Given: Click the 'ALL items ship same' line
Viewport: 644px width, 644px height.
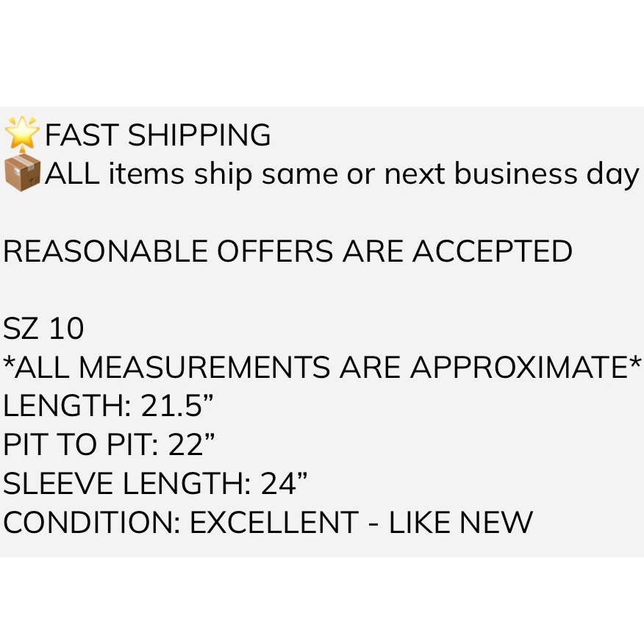Looking at the screenshot, I should pos(342,175).
